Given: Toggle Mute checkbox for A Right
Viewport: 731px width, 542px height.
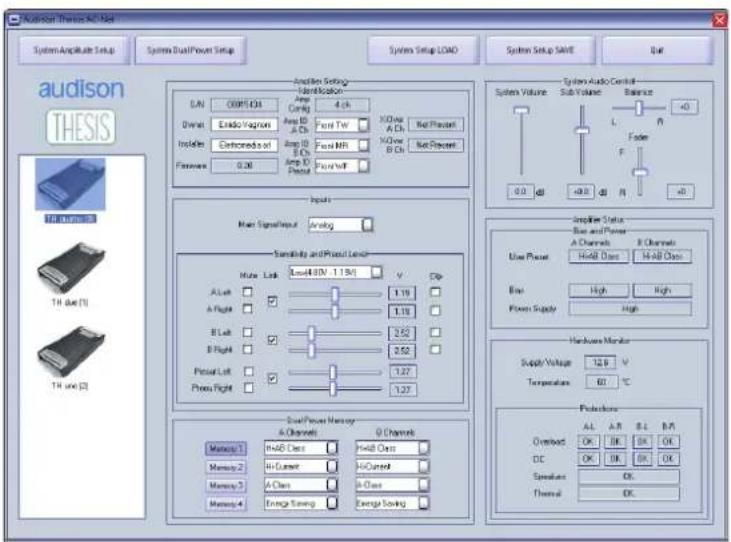Looking at the screenshot, I should (x=248, y=309).
